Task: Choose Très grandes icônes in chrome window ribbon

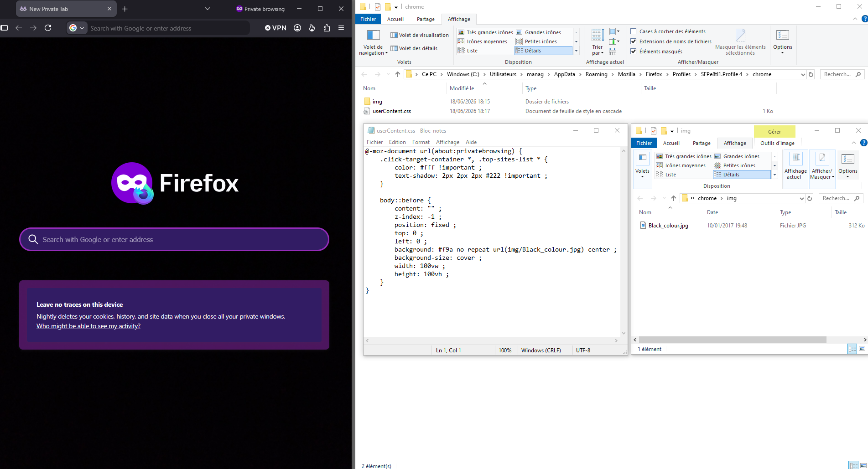Action: tap(485, 32)
